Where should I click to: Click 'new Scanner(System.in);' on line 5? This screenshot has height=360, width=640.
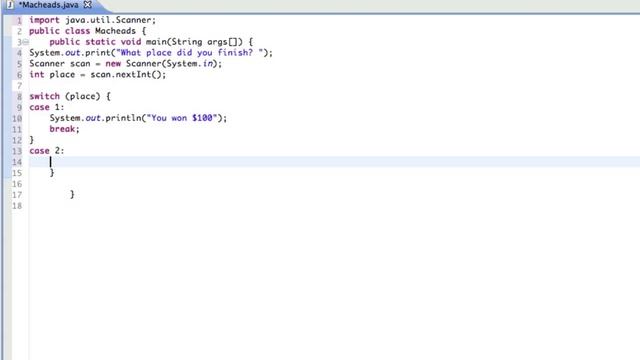point(164,64)
